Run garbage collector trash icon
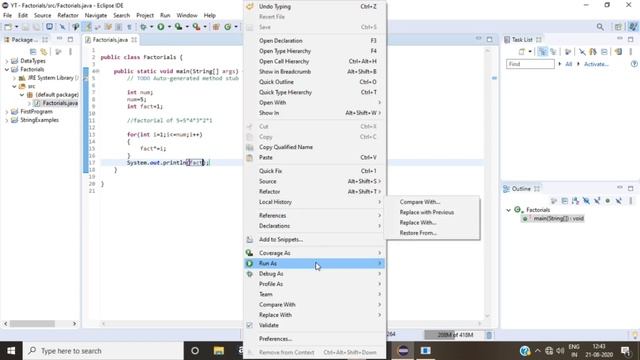Screen dimensions: 640x360 [489, 335]
